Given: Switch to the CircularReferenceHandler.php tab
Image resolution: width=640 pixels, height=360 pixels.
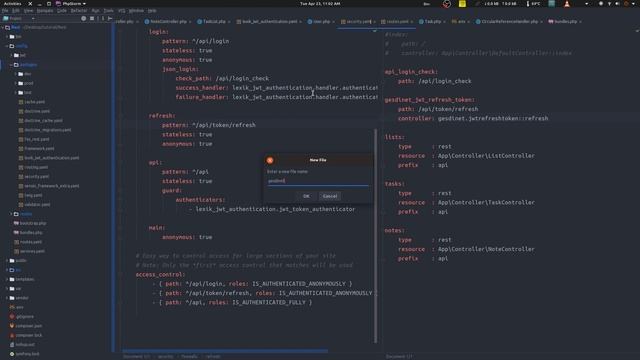Looking at the screenshot, I should (x=509, y=22).
